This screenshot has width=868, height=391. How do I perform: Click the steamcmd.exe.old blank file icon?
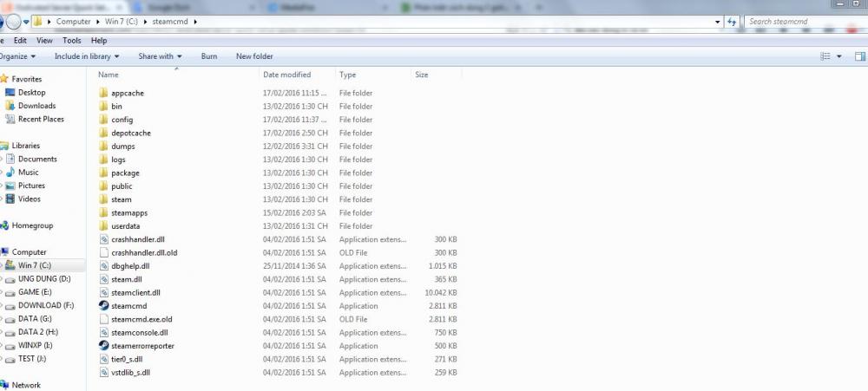[x=103, y=319]
